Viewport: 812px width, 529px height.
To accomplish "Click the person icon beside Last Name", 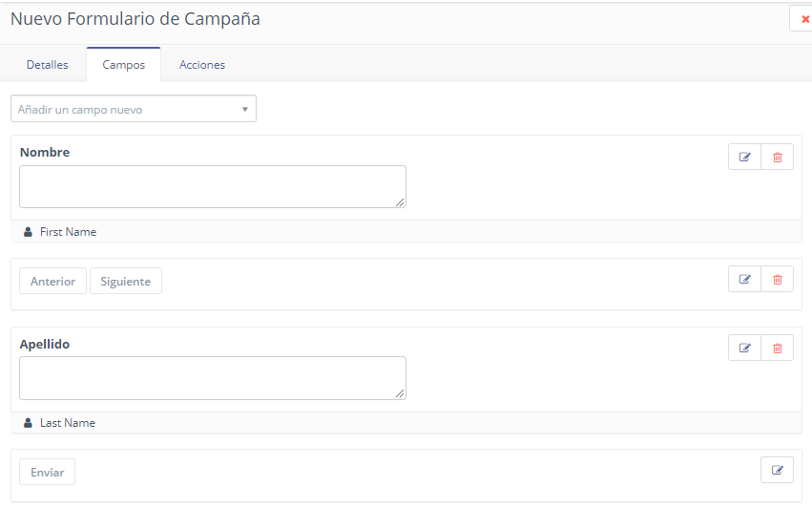I will (x=28, y=423).
